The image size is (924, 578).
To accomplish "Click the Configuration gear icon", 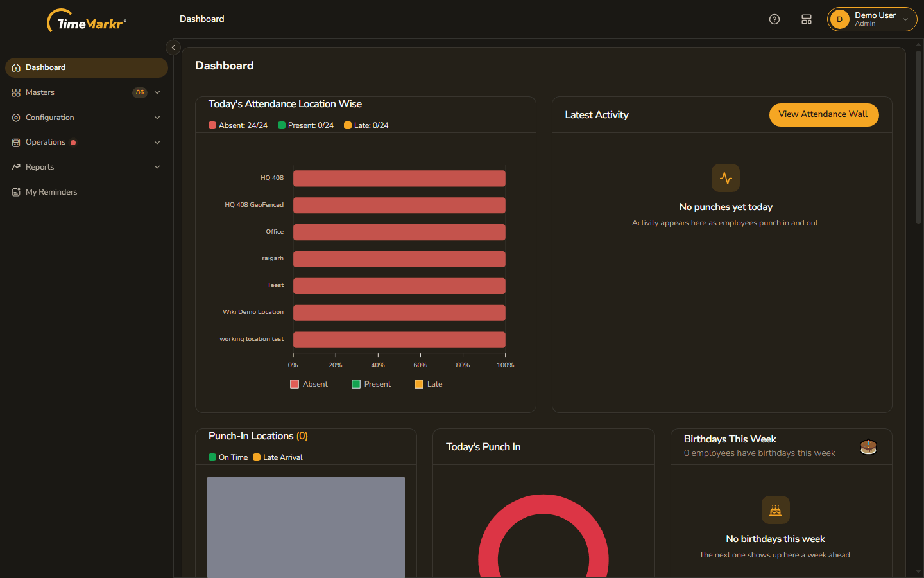I will tap(16, 118).
